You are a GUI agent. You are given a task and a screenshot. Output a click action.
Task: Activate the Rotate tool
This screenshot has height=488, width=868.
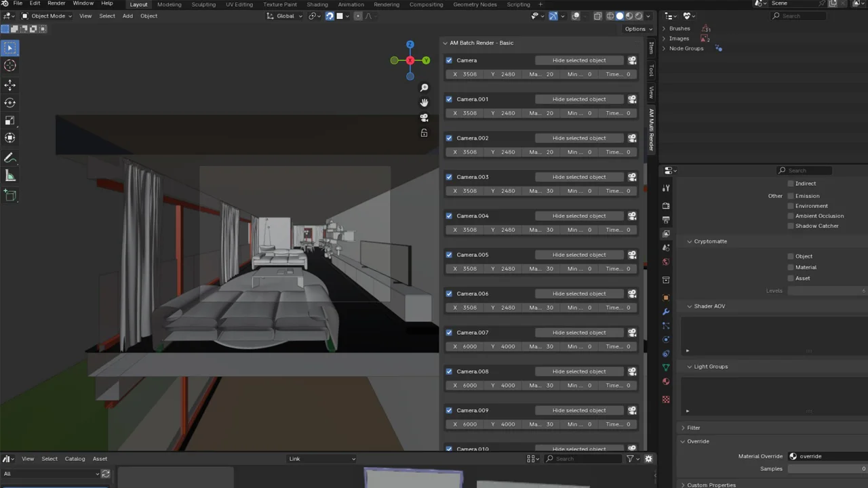pos(10,102)
